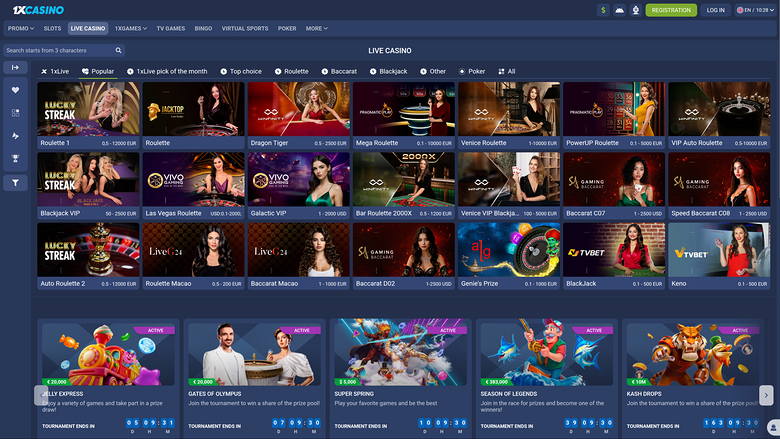Screen dimensions: 780x439
Task: Collapse sidebar with arrow icon
Action: point(15,68)
